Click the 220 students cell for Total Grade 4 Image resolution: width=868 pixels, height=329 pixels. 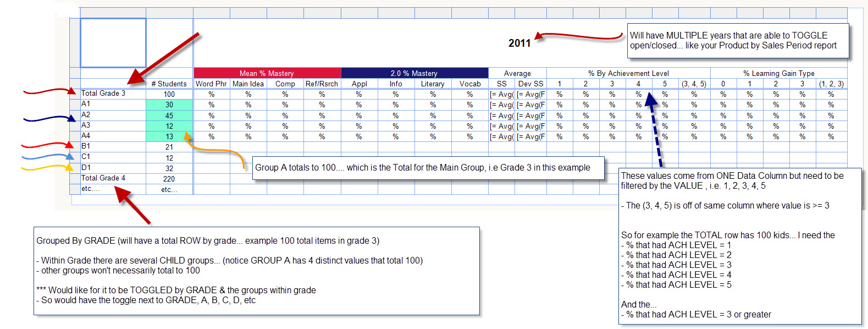pyautogui.click(x=169, y=179)
